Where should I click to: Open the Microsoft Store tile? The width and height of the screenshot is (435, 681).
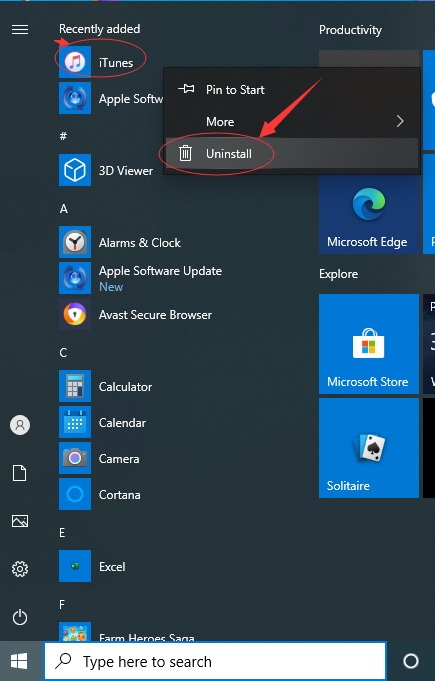[x=369, y=344]
